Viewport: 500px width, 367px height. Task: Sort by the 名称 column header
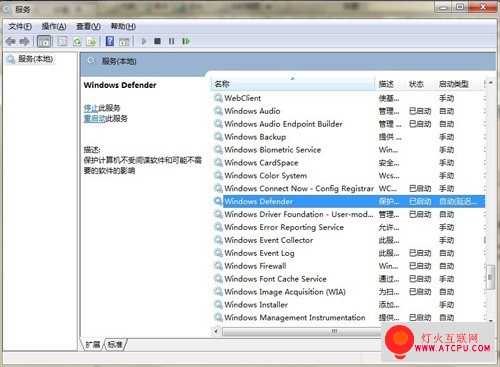[x=293, y=84]
